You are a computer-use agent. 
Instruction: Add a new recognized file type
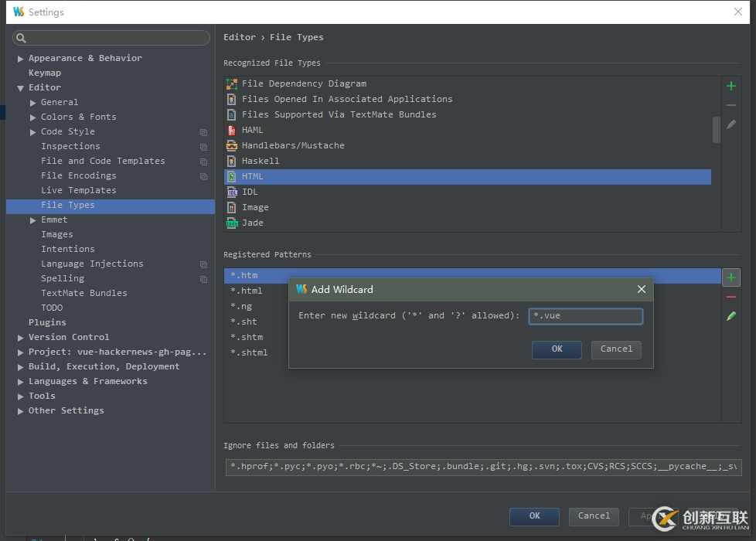click(x=731, y=87)
